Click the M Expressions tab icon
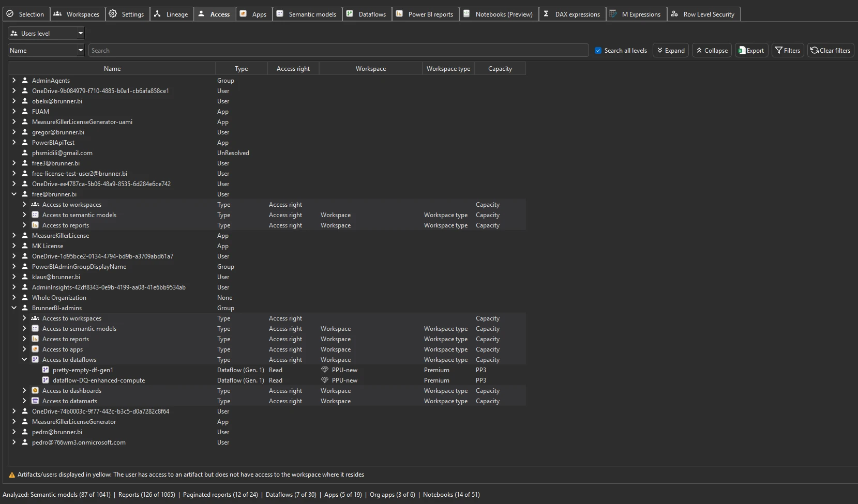The height and width of the screenshot is (504, 858). click(613, 14)
